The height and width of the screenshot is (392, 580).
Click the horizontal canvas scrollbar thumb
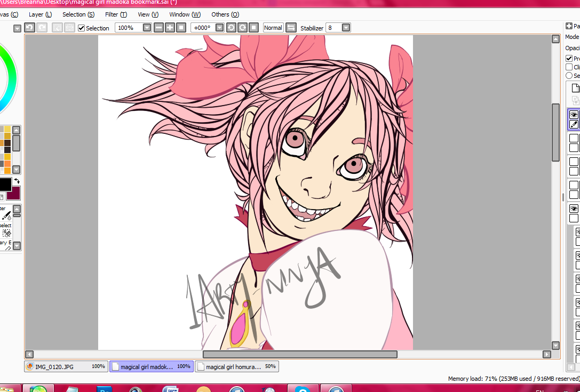tap(300, 354)
